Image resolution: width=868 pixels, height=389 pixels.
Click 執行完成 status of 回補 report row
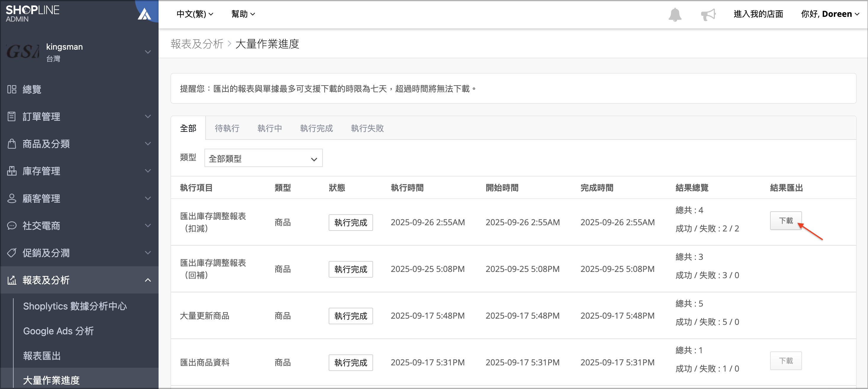[351, 270]
